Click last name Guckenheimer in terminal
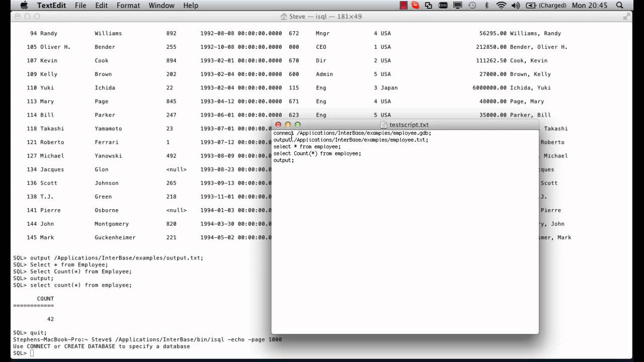Screen dimensions: 644x362 click(x=115, y=237)
